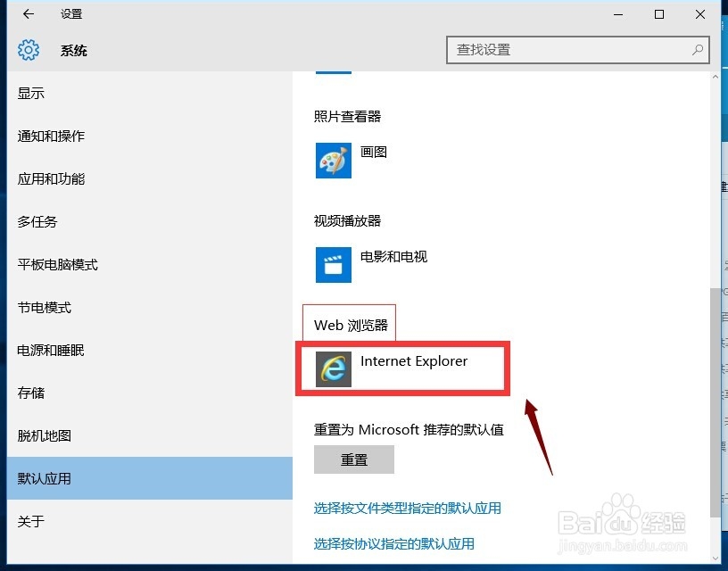Open 选择按文件类型指定的默认应用 link
This screenshot has width=728, height=571.
407,508
